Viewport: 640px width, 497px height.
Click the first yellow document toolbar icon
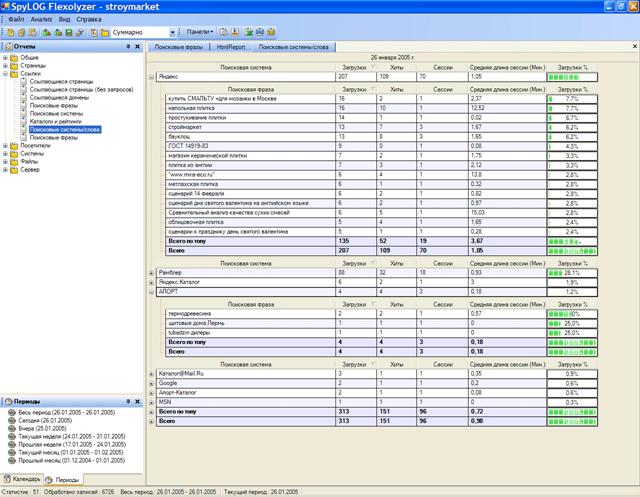[x=11, y=32]
